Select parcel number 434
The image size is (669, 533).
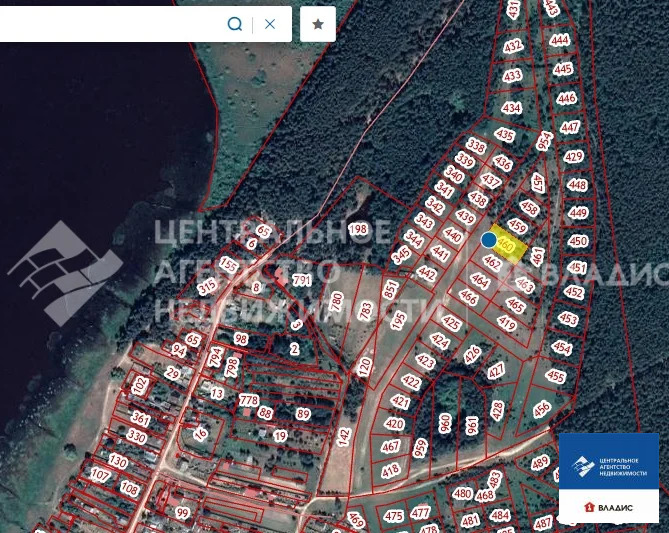coord(511,108)
